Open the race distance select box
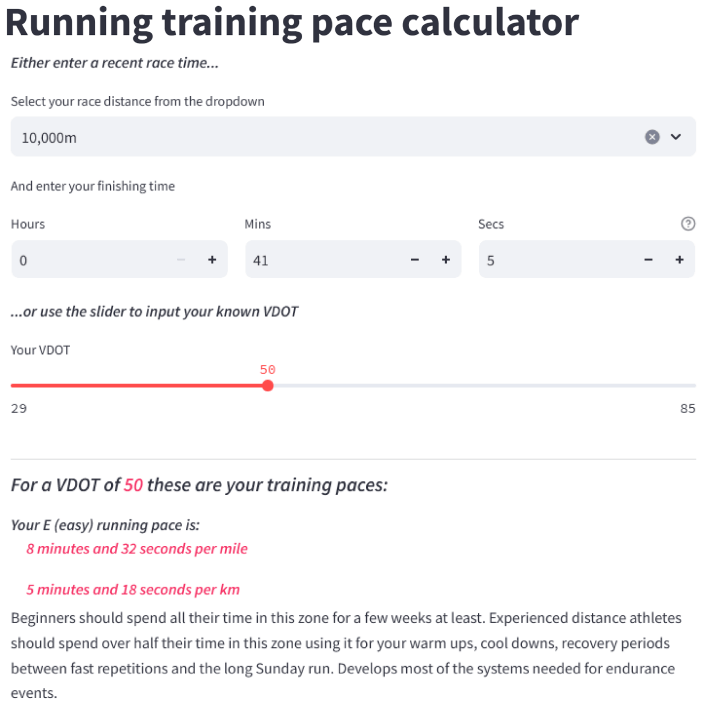 [x=320, y=137]
